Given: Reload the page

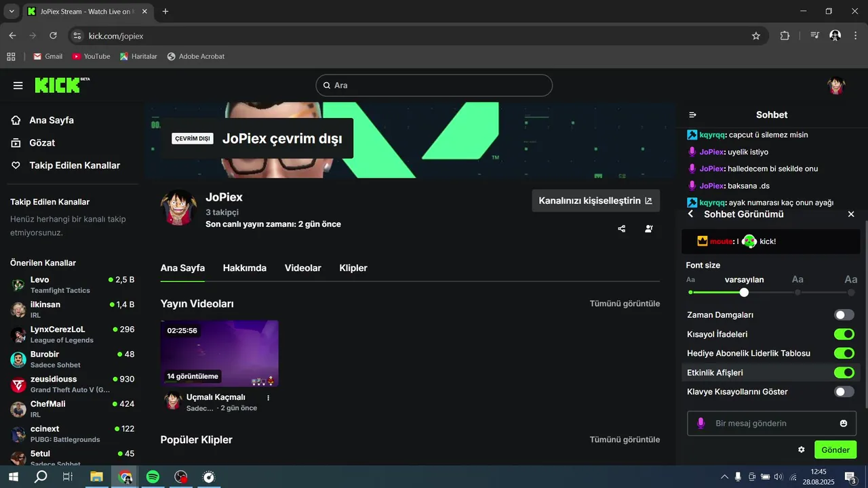Looking at the screenshot, I should pos(54,36).
